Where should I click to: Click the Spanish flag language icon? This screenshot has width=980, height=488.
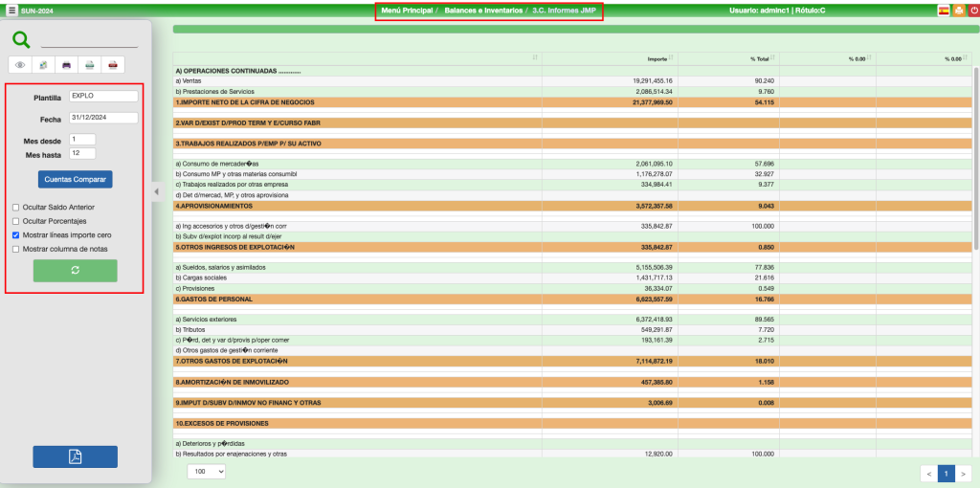pos(944,10)
